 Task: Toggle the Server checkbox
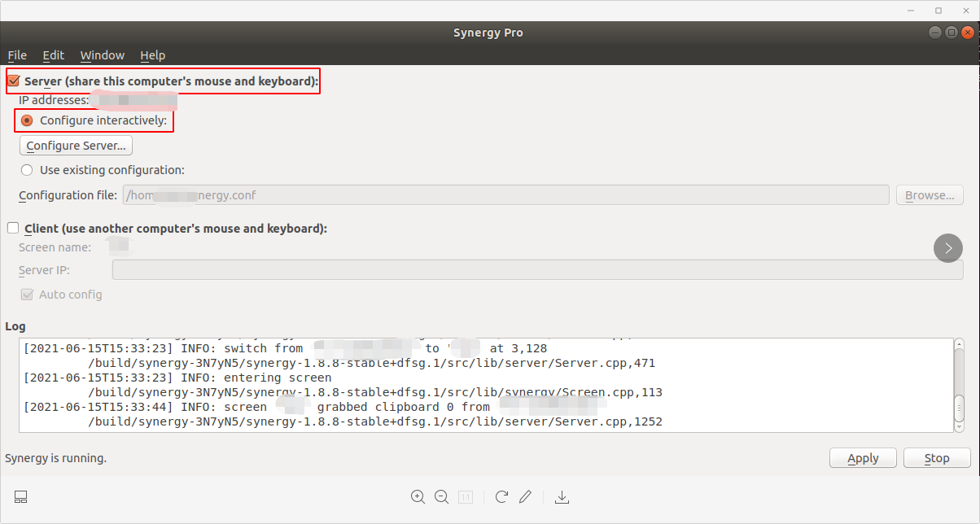13,81
